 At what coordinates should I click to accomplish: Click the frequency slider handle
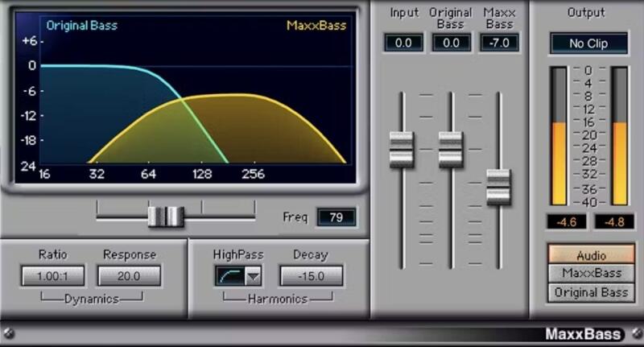coord(166,216)
